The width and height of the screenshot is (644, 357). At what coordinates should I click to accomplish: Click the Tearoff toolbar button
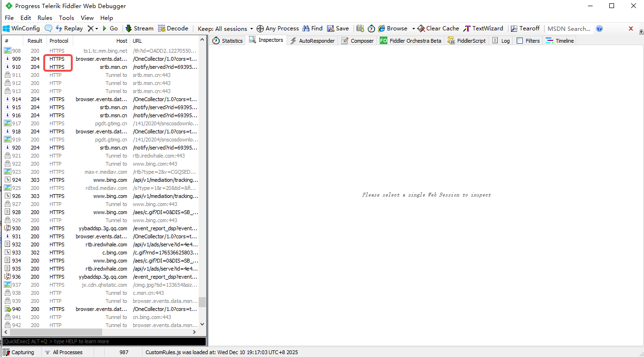tap(525, 28)
